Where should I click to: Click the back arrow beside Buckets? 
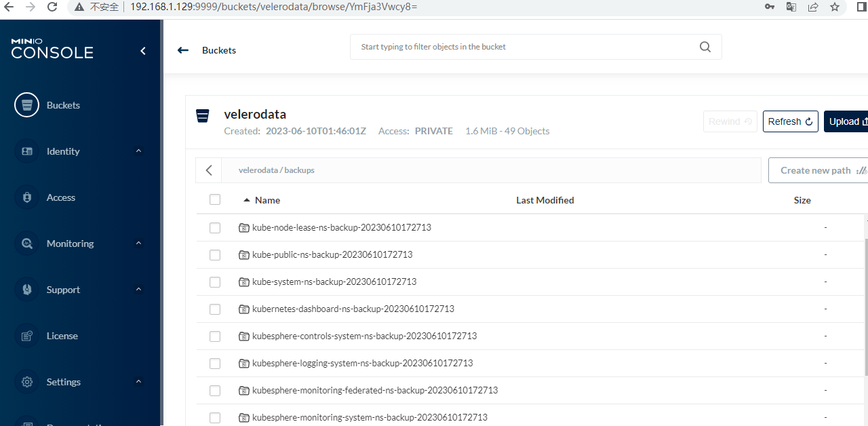click(182, 50)
